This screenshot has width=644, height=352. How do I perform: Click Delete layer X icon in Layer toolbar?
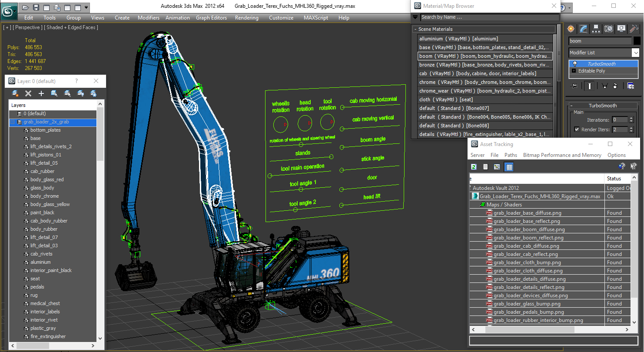point(28,93)
